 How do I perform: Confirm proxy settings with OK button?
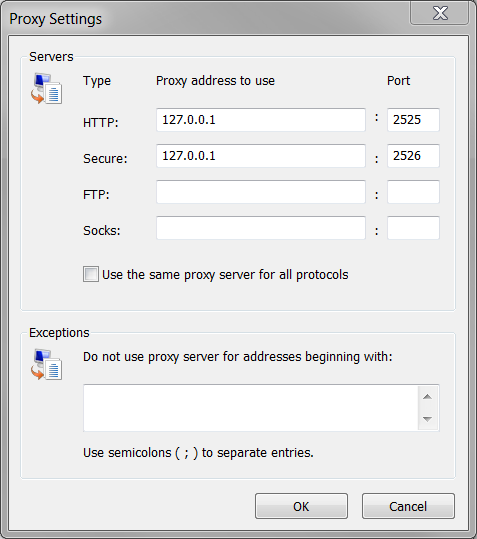(301, 506)
